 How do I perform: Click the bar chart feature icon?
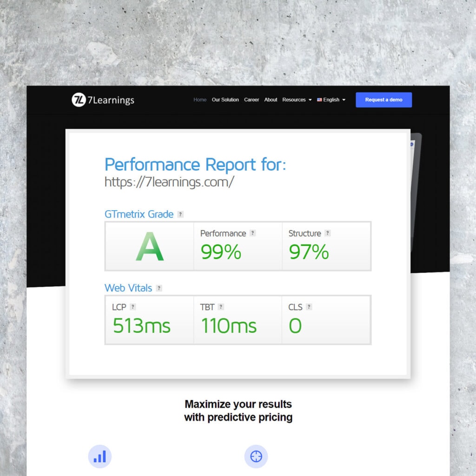[x=99, y=456]
